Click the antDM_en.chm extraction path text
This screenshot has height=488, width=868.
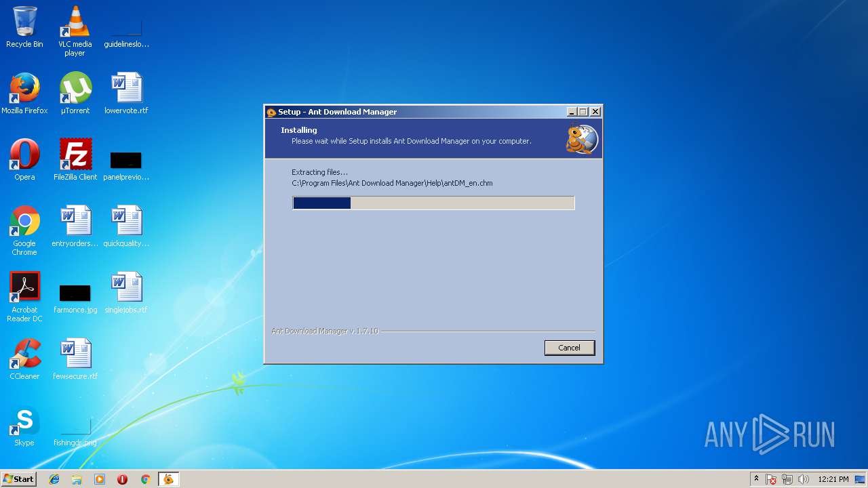pos(392,183)
